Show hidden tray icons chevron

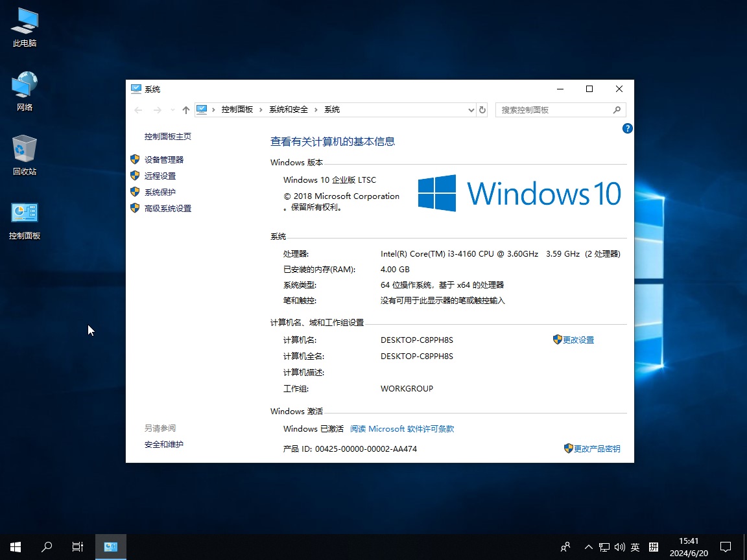589,546
